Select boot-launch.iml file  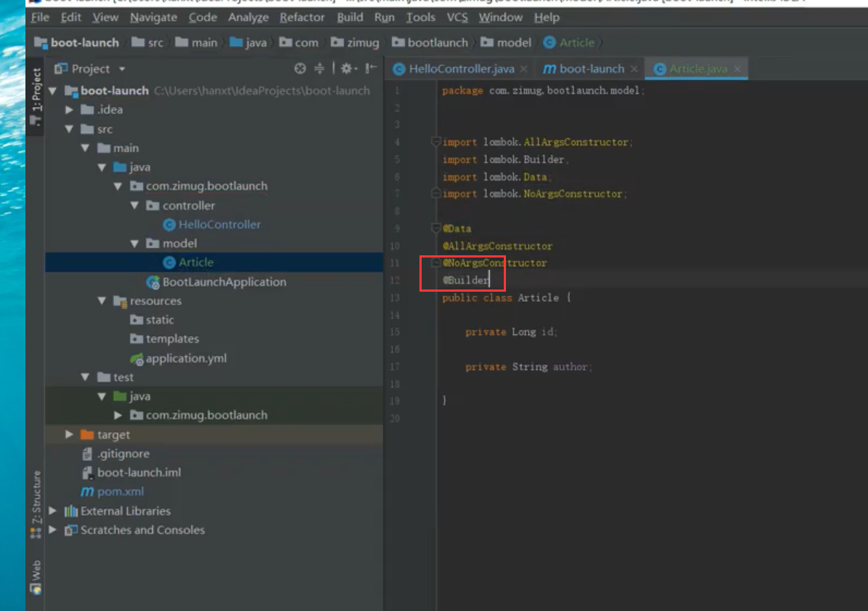pyautogui.click(x=131, y=473)
